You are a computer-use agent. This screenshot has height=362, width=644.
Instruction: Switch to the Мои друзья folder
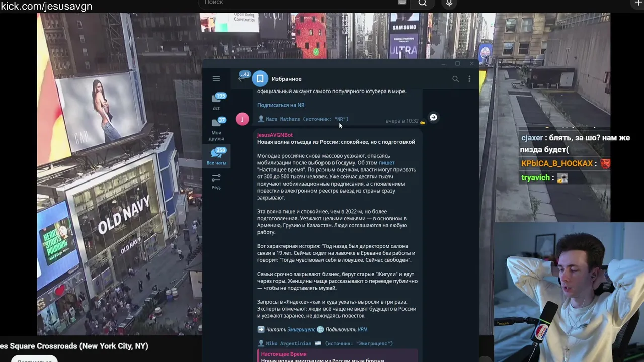coord(216,129)
